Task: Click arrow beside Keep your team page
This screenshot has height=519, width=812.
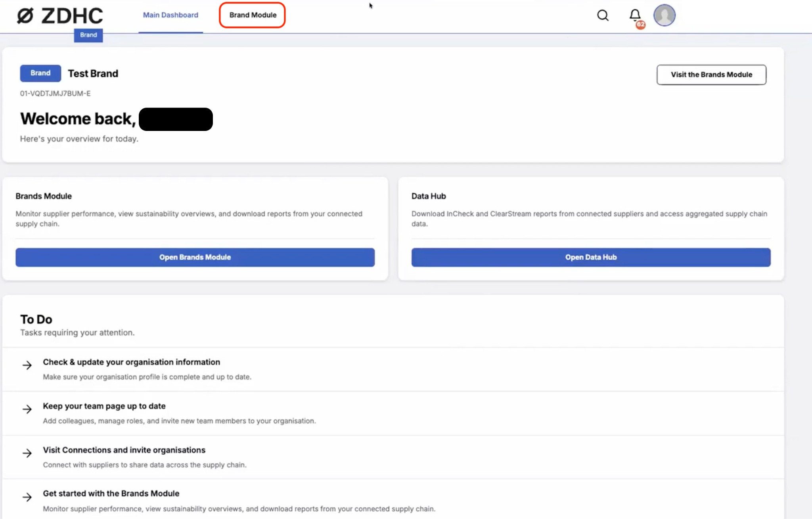Action: 27,409
